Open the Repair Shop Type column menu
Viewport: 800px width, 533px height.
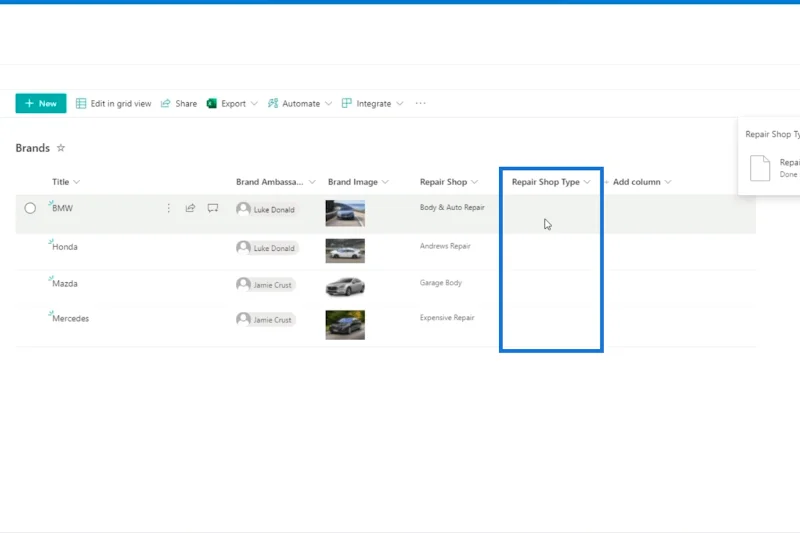[x=551, y=182]
